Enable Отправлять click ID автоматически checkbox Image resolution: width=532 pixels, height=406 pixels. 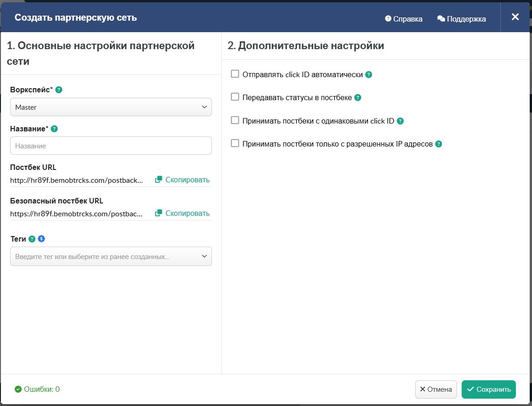(235, 74)
